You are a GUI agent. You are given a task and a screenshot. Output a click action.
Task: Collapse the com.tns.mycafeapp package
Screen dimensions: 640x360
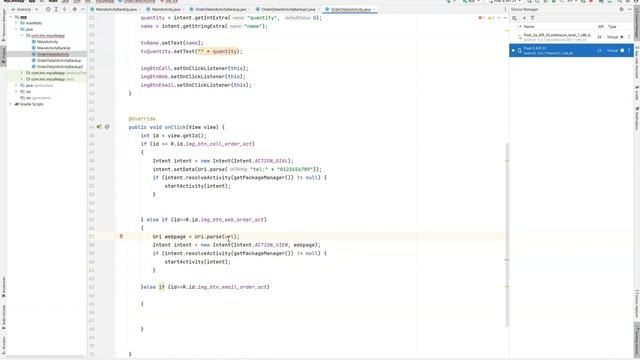(x=22, y=36)
